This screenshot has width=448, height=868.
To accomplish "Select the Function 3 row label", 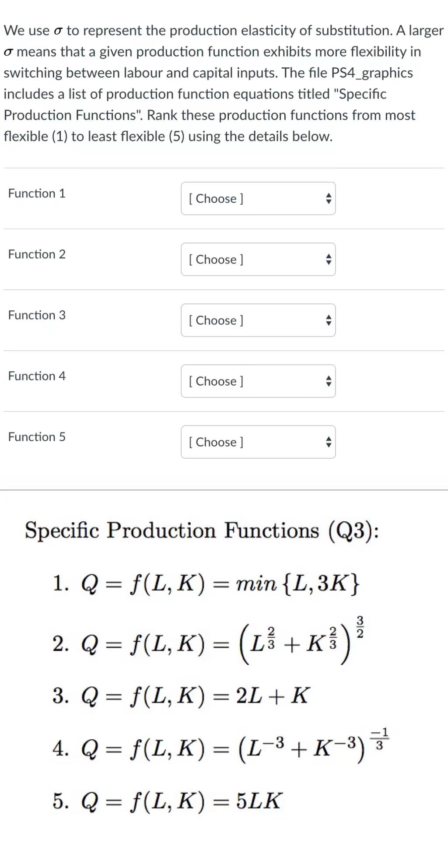I will coord(37,315).
